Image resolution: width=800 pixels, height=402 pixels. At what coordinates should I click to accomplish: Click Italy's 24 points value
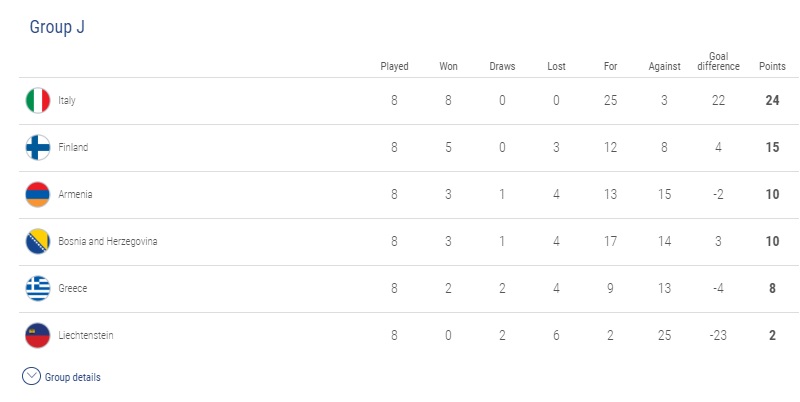tap(772, 100)
